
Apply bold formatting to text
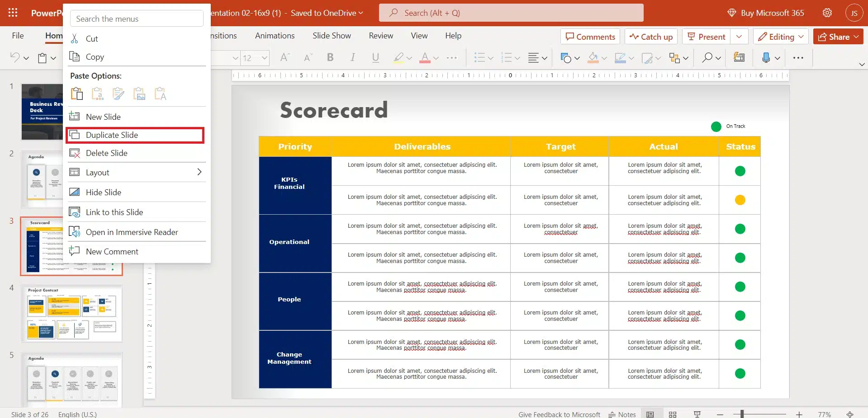[x=330, y=57]
